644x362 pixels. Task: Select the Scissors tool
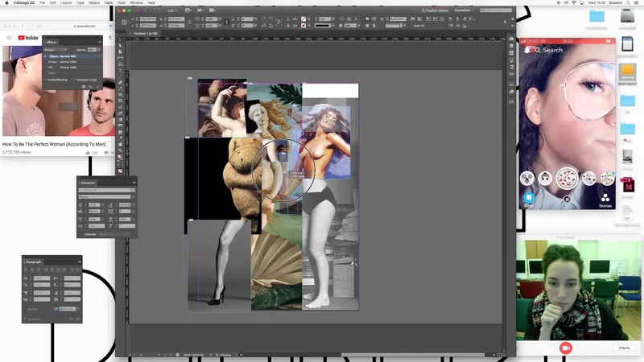120,107
